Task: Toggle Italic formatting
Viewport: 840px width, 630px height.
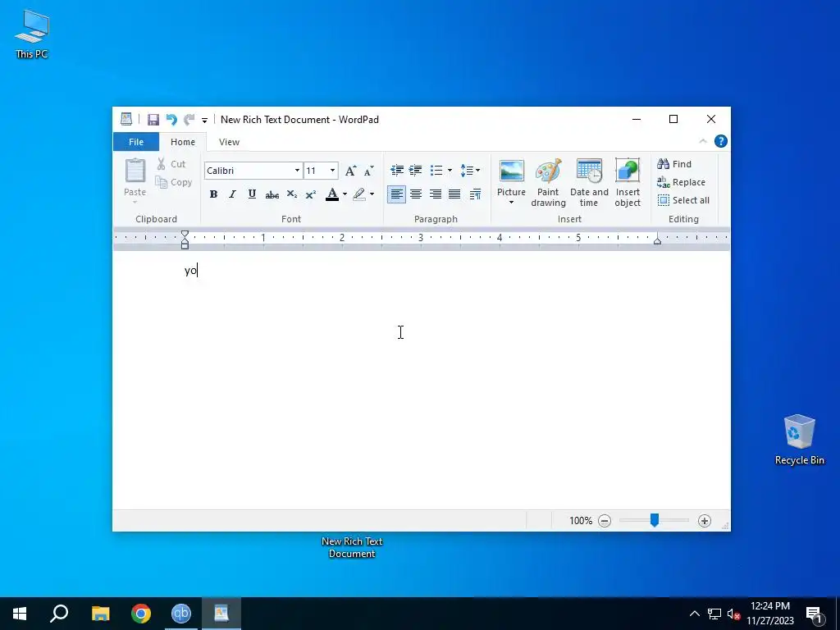Action: click(x=232, y=194)
